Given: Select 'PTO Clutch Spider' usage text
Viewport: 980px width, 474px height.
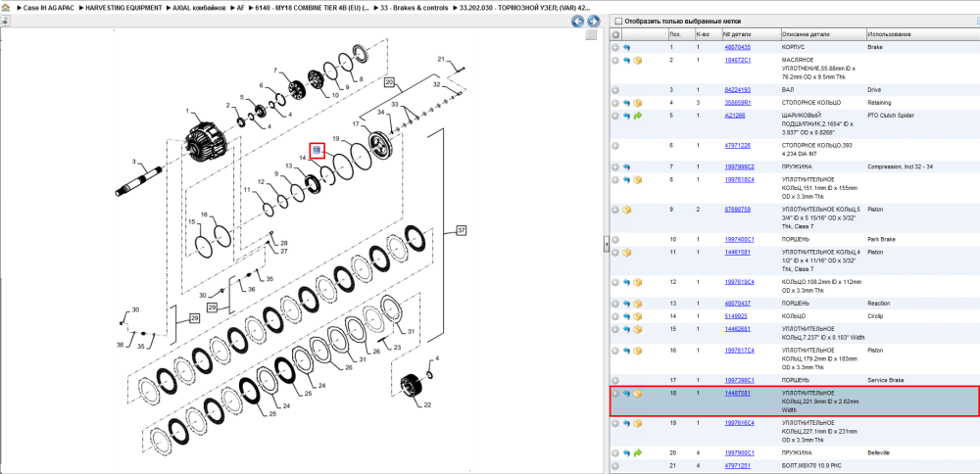Looking at the screenshot, I should tap(890, 117).
